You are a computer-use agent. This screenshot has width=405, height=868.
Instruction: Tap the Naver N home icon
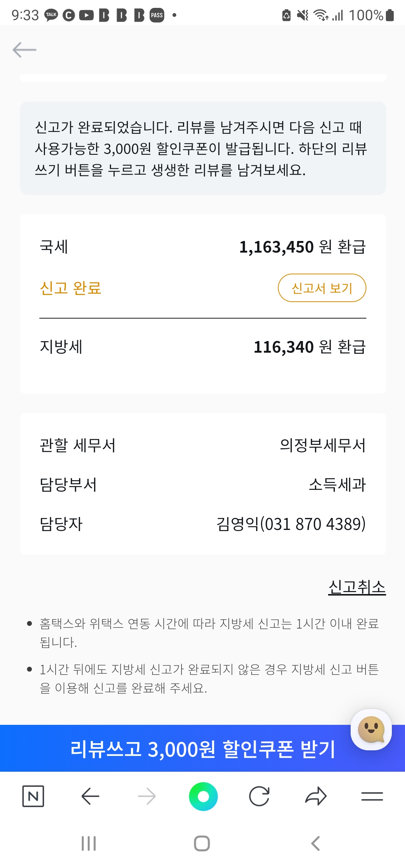click(33, 796)
